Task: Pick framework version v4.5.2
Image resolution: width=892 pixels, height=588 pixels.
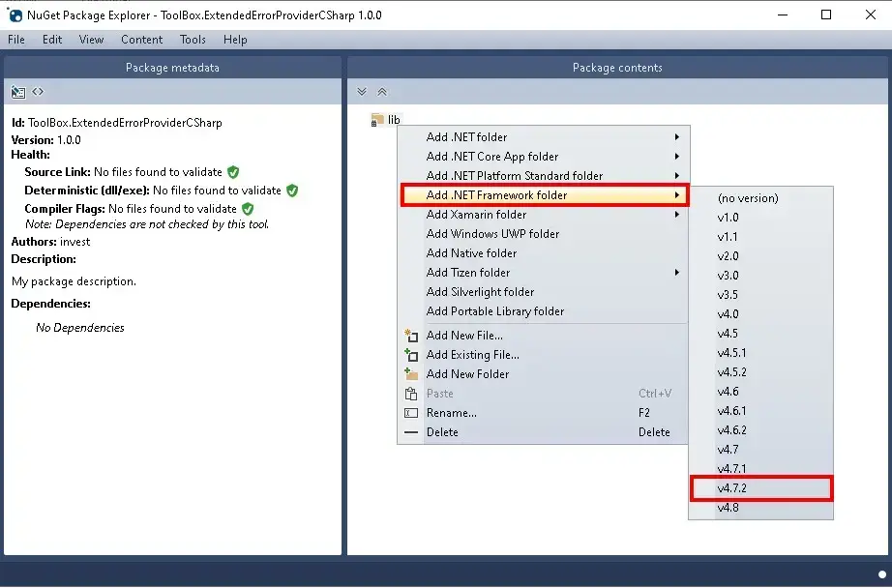Action: pos(760,372)
